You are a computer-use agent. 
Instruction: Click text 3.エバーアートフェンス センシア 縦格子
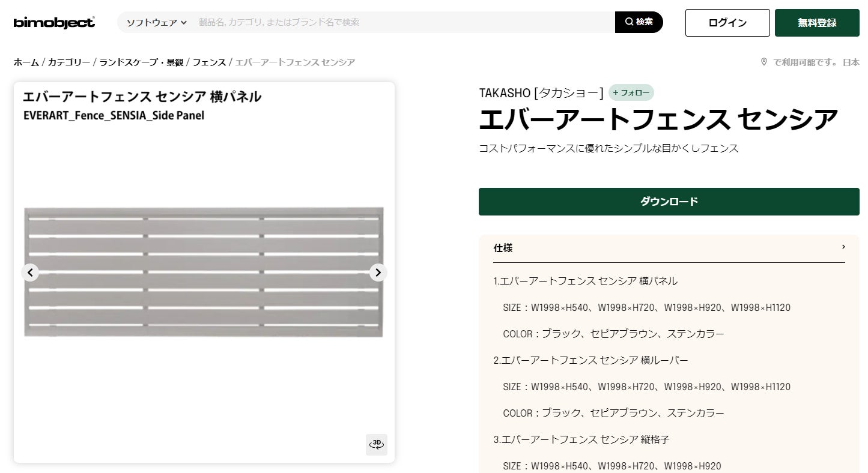[581, 439]
